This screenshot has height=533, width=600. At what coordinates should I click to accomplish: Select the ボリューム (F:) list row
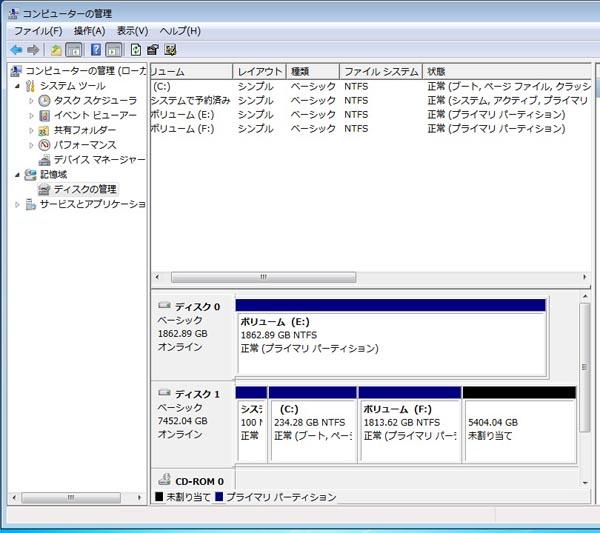370,129
